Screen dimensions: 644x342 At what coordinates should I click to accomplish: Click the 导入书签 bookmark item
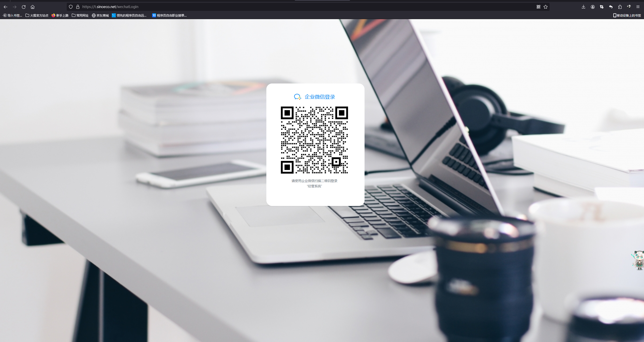tap(12, 15)
